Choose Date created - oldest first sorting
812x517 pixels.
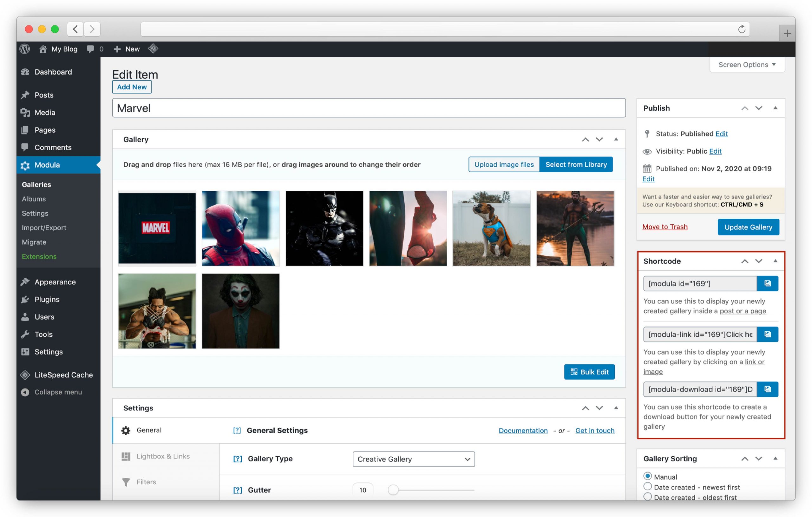tap(647, 496)
